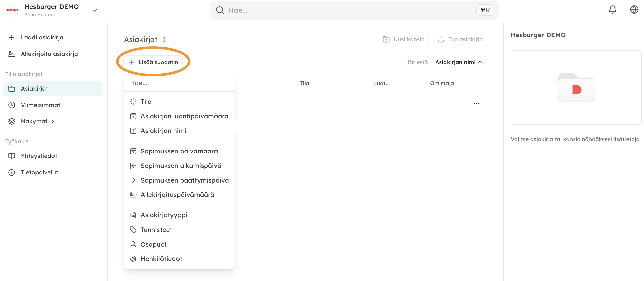Click the top global search bar
The image size is (644, 281).
pos(350,10)
